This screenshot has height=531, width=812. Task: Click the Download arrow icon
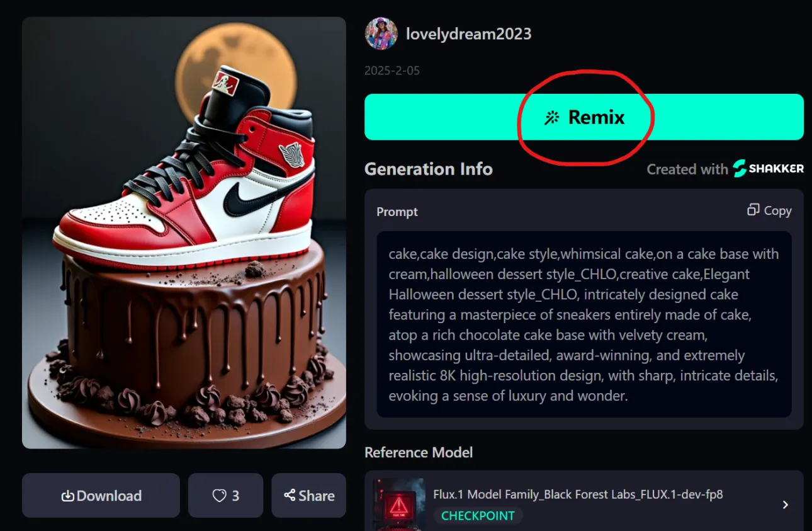coord(68,496)
